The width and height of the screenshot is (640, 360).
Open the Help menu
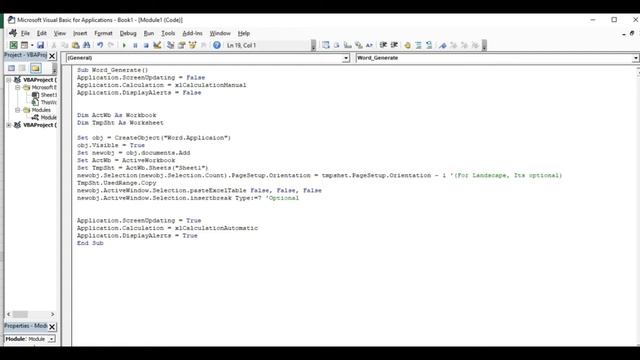(244, 33)
